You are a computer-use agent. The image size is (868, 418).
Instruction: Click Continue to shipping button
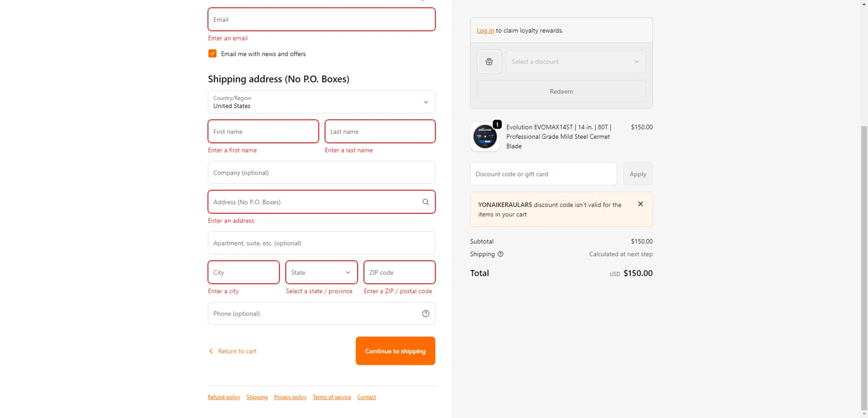(395, 351)
